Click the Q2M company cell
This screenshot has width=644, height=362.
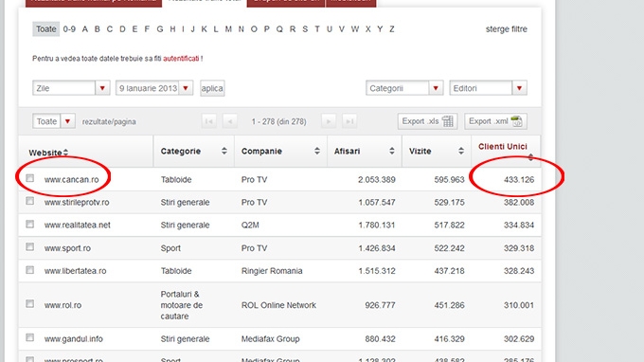250,225
